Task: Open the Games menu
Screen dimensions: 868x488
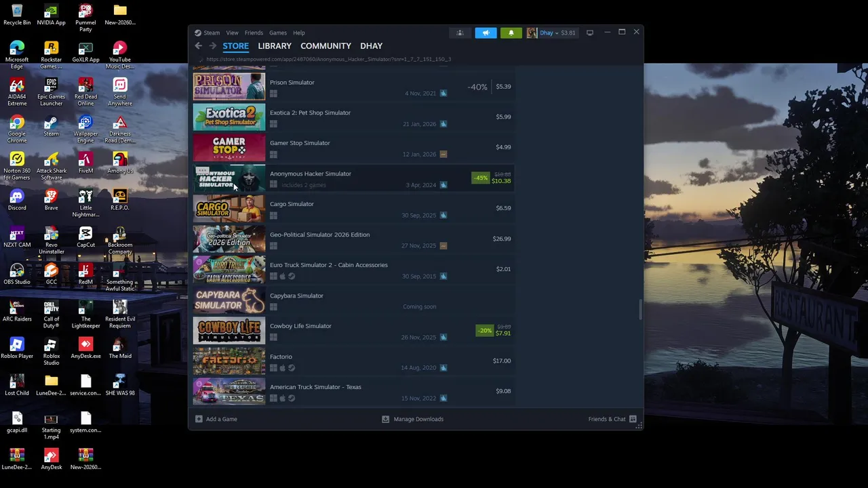Action: [x=278, y=33]
